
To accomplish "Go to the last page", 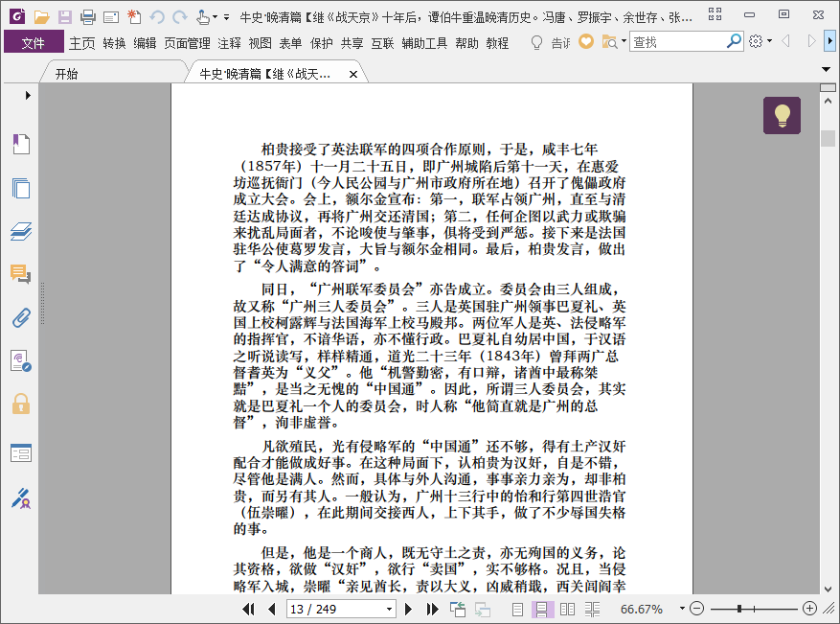I will pos(432,609).
